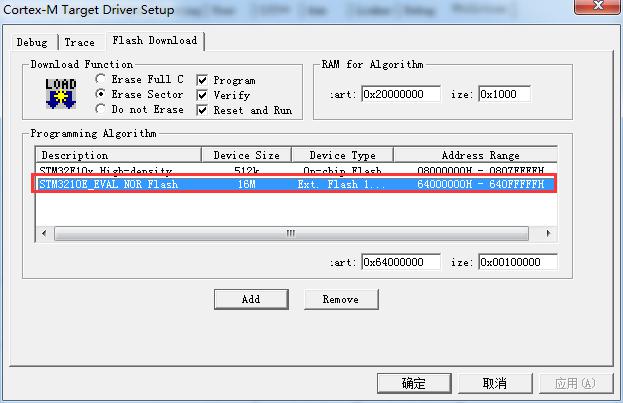The image size is (623, 403).
Task: Toggle the Reset and Run checkbox
Action: click(202, 110)
